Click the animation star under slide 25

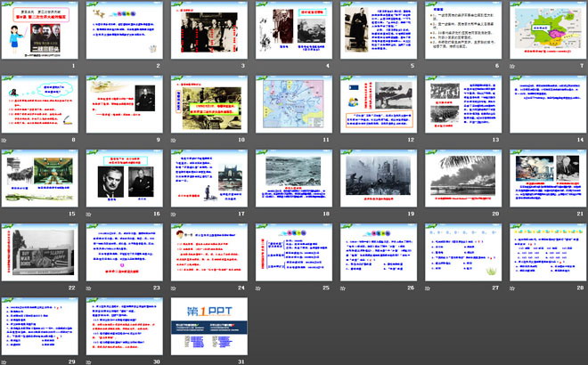point(258,288)
